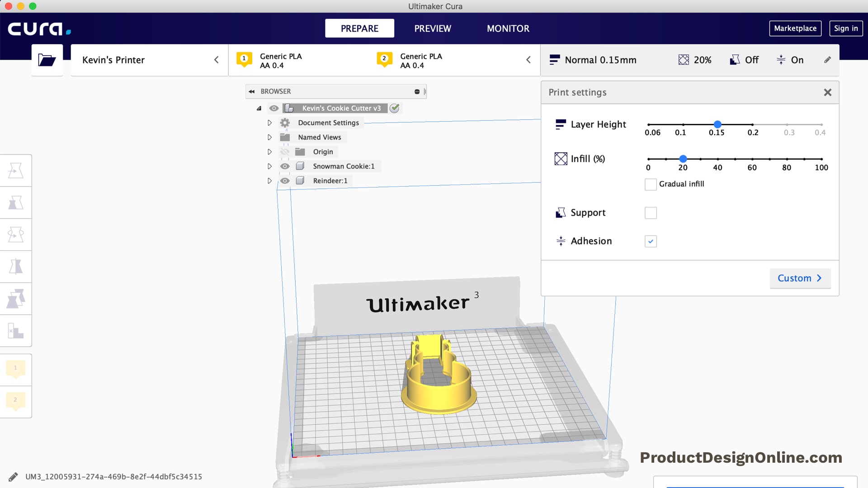Show the hidden Origin folder
Screen dimensions: 868x488
(285, 151)
